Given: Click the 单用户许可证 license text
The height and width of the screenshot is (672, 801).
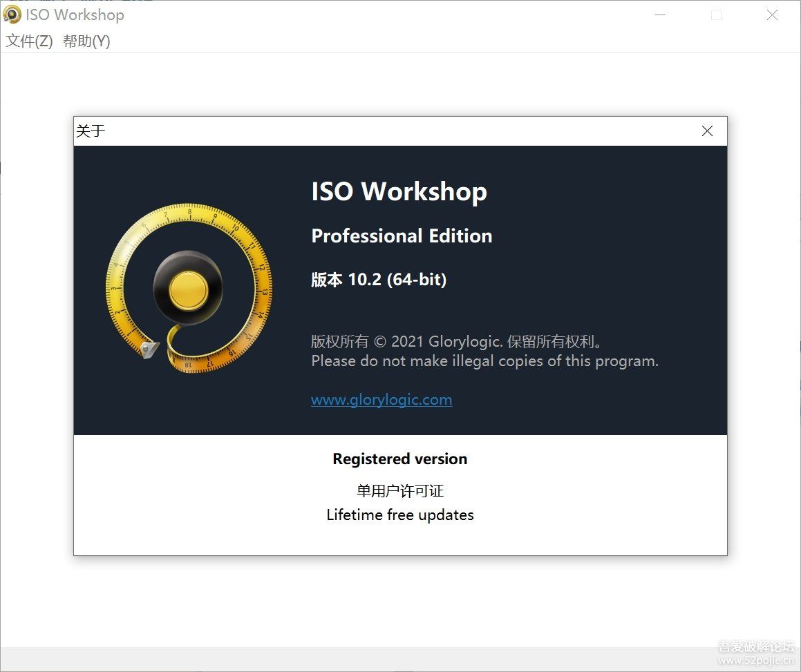Looking at the screenshot, I should coord(399,490).
